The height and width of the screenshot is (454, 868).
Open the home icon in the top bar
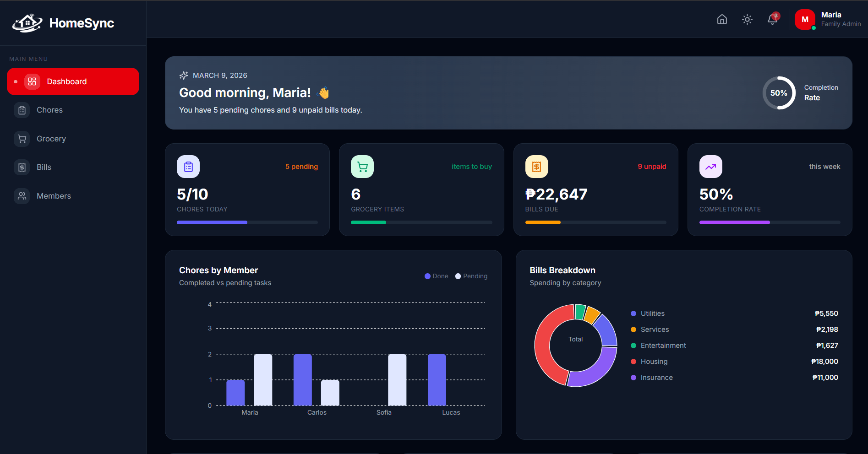(721, 19)
